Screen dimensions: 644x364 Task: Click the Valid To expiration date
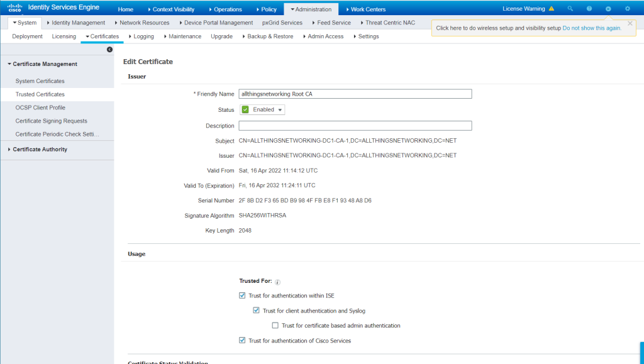click(277, 185)
